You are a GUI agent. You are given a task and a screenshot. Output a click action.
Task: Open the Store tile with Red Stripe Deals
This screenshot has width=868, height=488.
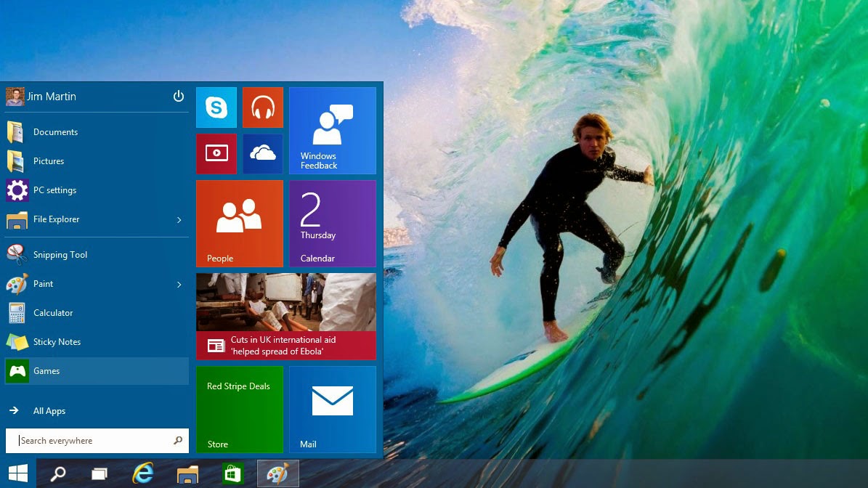click(240, 410)
